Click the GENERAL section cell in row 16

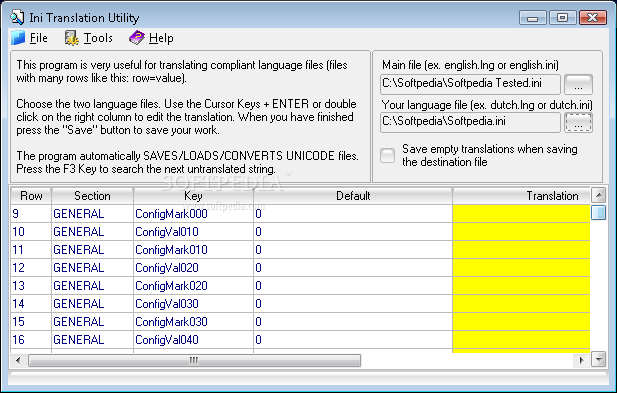tap(92, 340)
